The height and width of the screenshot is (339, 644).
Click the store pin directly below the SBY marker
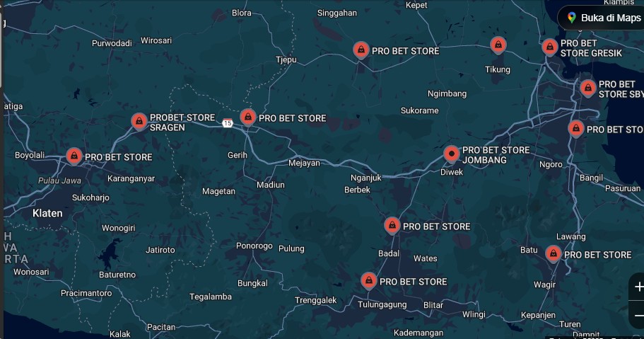pyautogui.click(x=576, y=128)
